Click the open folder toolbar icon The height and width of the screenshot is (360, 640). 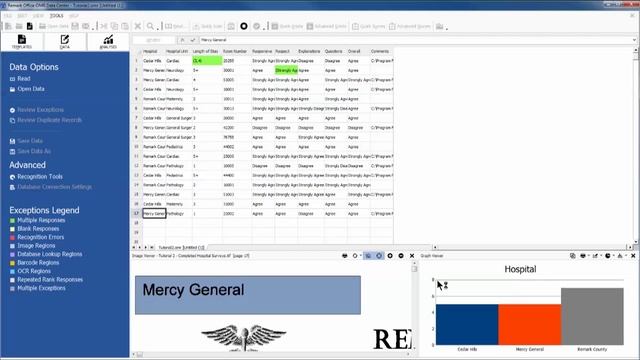(x=19, y=26)
